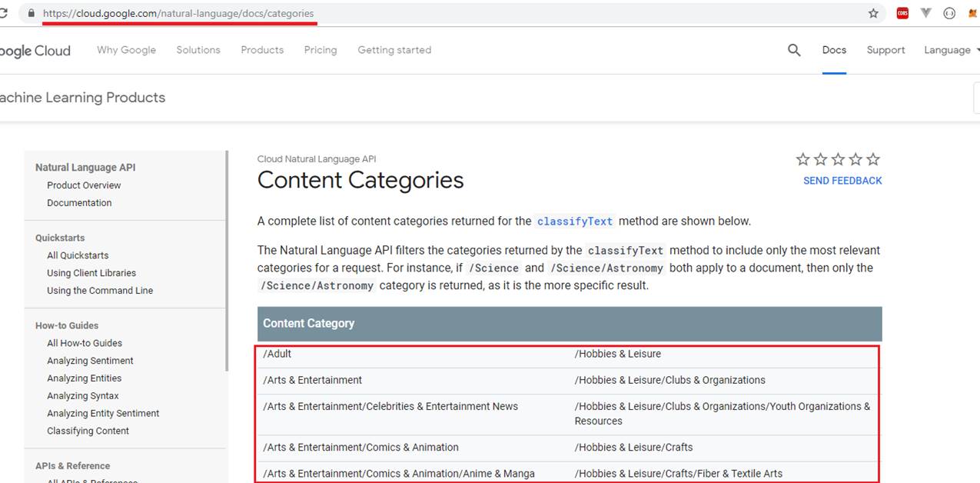
Task: Click SEND FEEDBACK link
Action: 842,181
